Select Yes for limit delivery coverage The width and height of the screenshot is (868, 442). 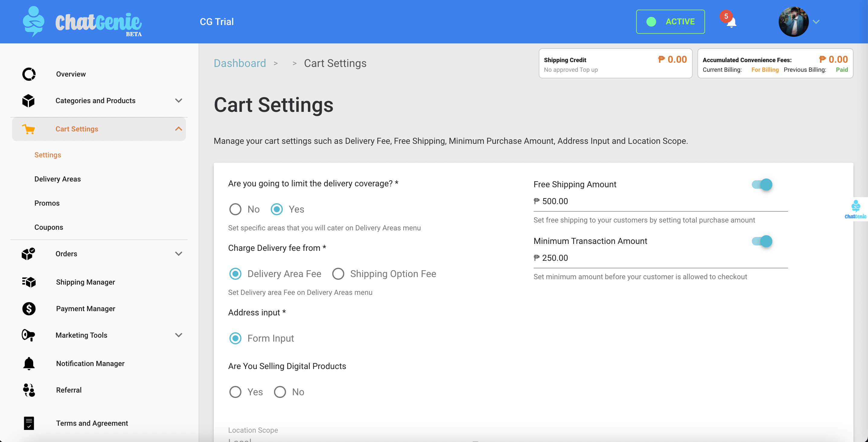[277, 209]
